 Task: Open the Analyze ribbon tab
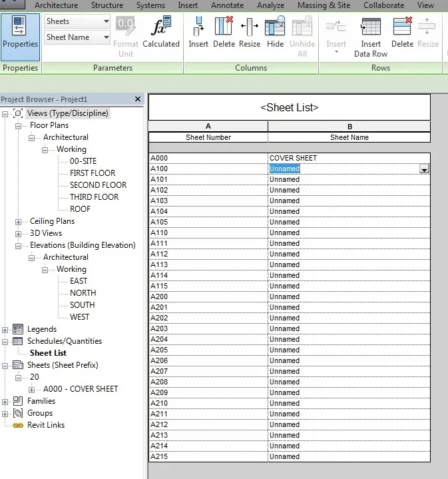tap(270, 5)
